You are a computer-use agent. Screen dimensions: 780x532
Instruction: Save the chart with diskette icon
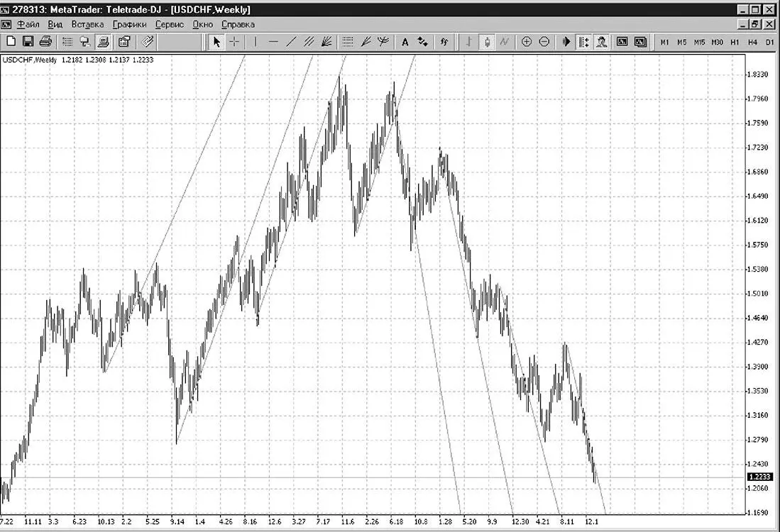pyautogui.click(x=28, y=42)
